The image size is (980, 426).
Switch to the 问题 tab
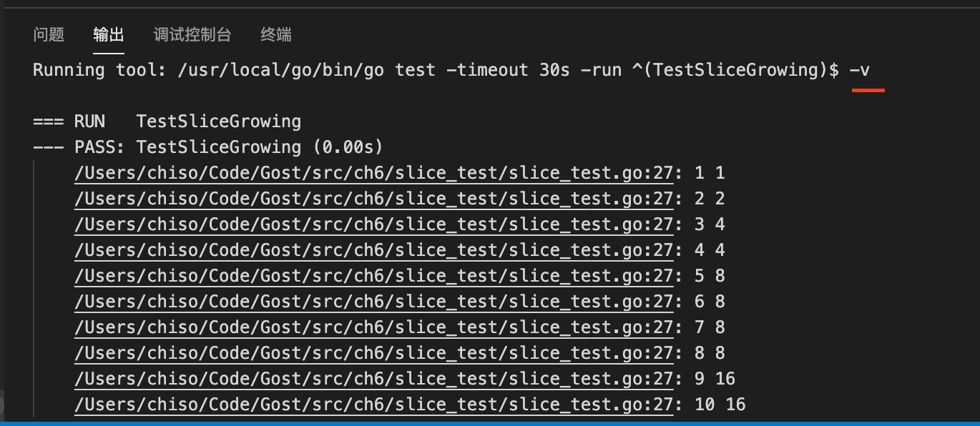pos(49,34)
